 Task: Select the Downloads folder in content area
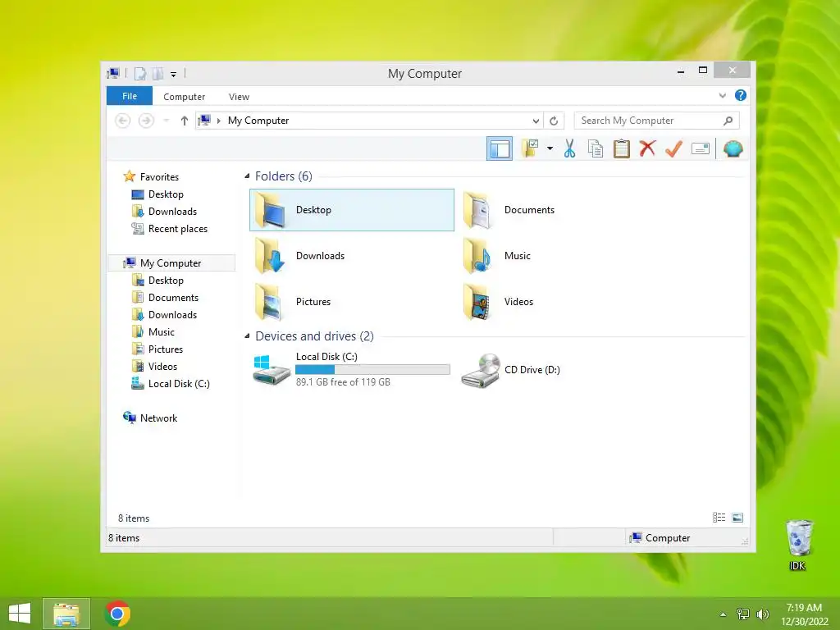351,256
